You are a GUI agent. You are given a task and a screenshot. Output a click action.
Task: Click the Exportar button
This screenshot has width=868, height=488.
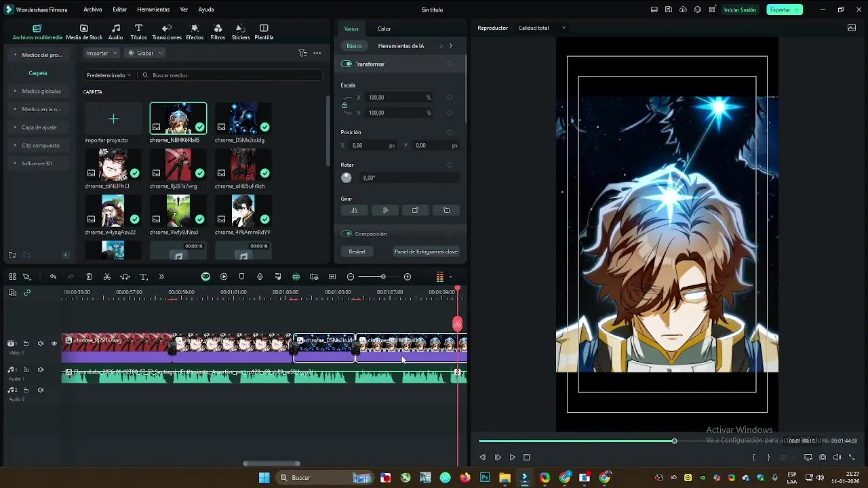tap(785, 9)
